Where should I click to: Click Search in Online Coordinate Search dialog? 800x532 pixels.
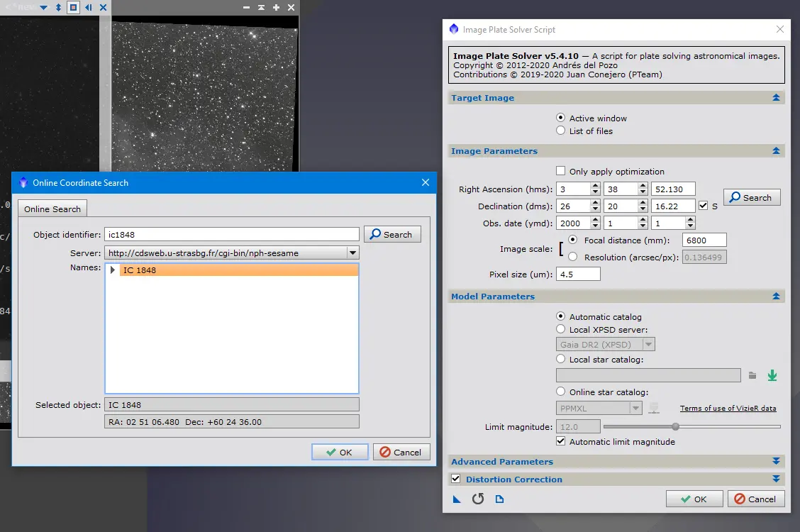click(392, 234)
